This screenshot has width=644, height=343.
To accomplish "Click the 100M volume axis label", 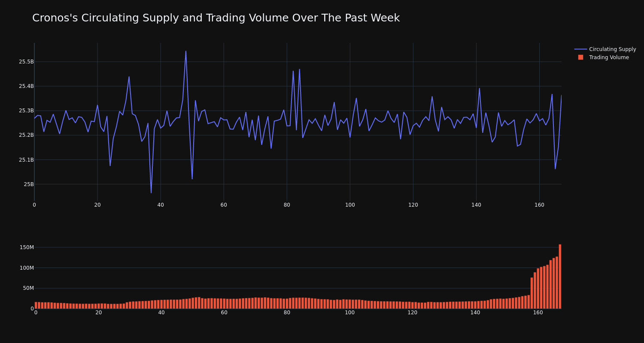I will 27,268.
